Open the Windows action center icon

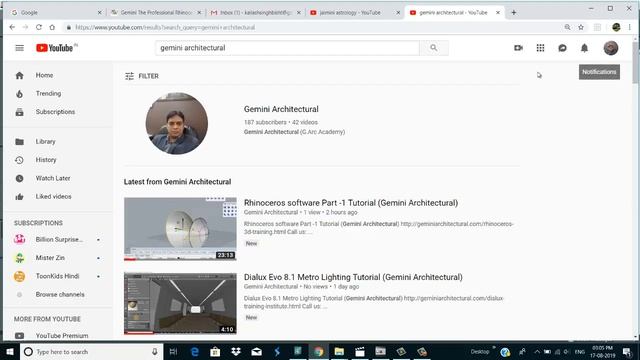pos(627,351)
